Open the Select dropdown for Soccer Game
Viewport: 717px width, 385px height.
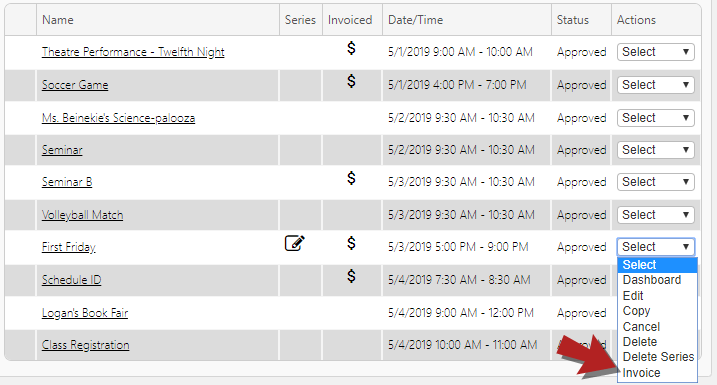coord(655,85)
